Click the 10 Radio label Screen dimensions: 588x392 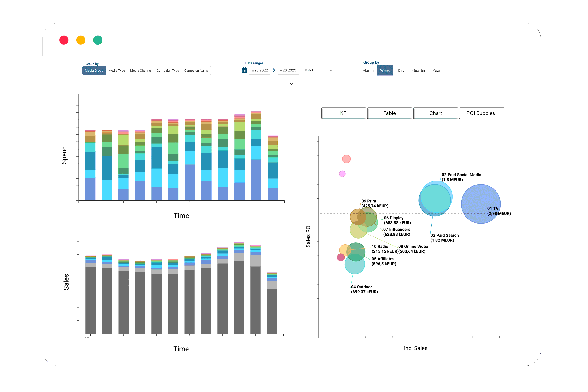(x=385, y=249)
